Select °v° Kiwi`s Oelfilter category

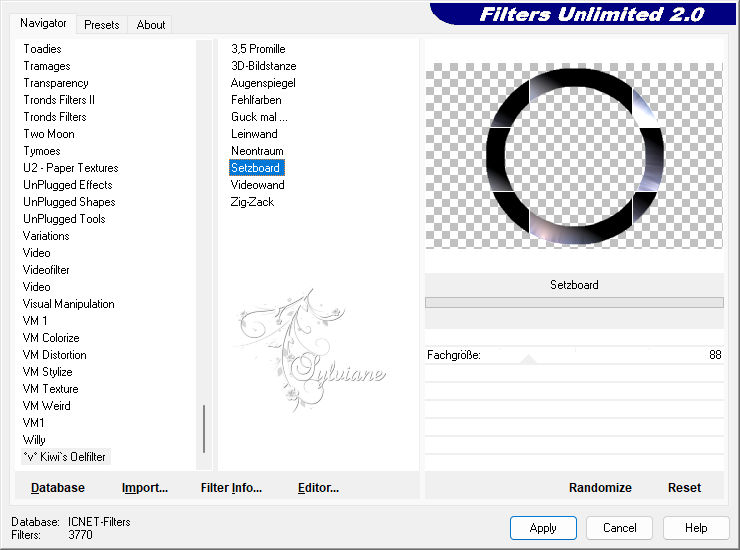(x=65, y=457)
